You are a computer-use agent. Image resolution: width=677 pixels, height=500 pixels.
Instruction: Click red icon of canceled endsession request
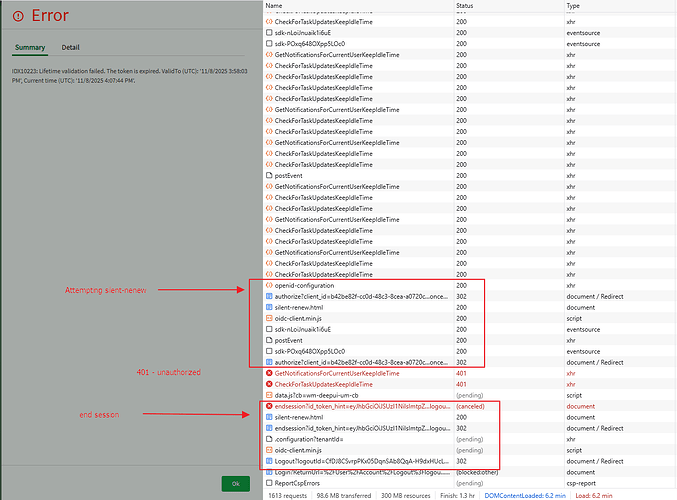[269, 406]
